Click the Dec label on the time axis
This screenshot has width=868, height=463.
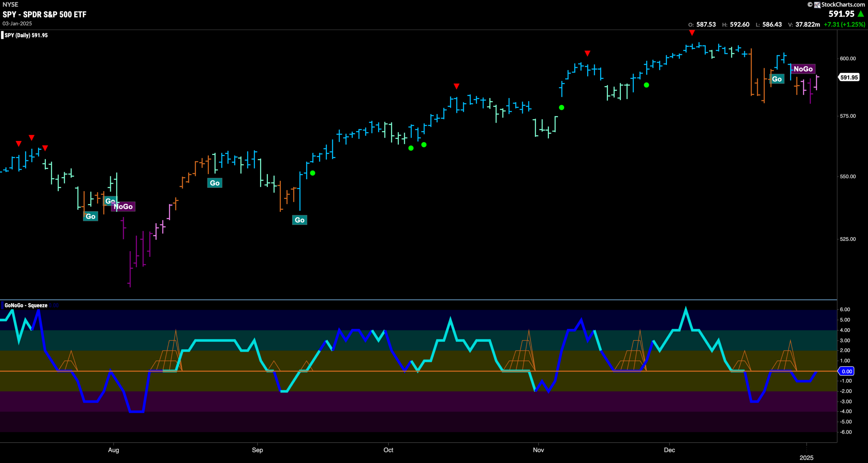point(669,450)
